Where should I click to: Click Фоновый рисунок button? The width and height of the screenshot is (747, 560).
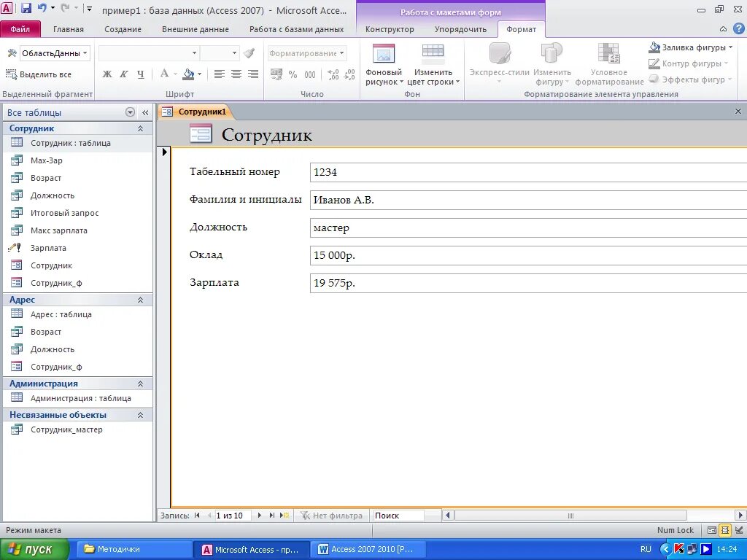click(x=384, y=65)
